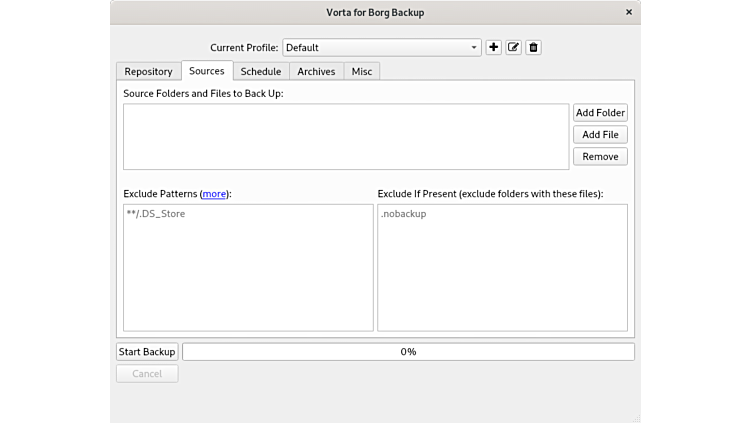Image resolution: width=752 pixels, height=423 pixels.
Task: Click the 0% backup progress bar
Action: (x=408, y=352)
